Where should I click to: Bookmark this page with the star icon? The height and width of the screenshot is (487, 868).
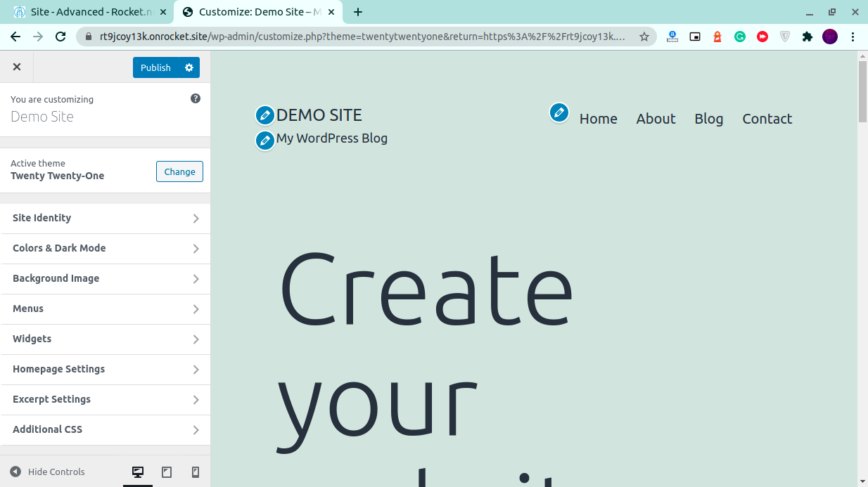[644, 37]
